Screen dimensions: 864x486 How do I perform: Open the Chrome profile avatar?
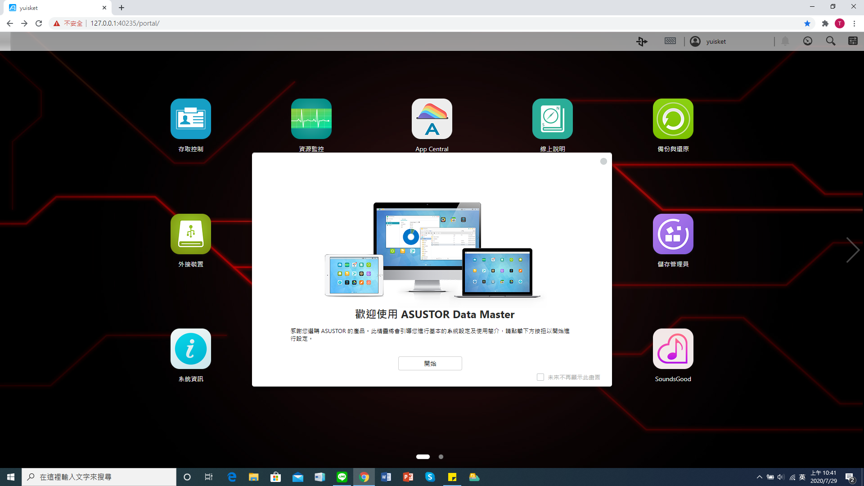(x=840, y=23)
